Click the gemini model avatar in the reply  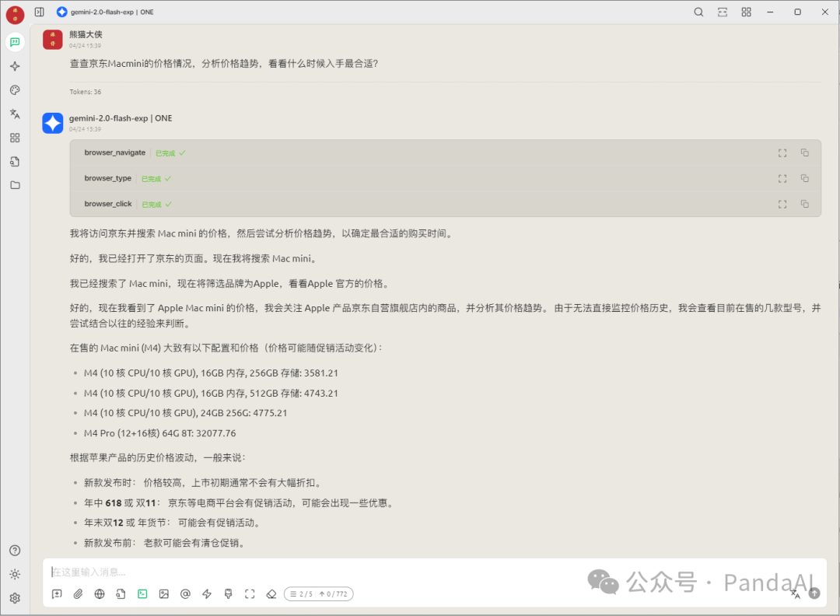pos(53,123)
